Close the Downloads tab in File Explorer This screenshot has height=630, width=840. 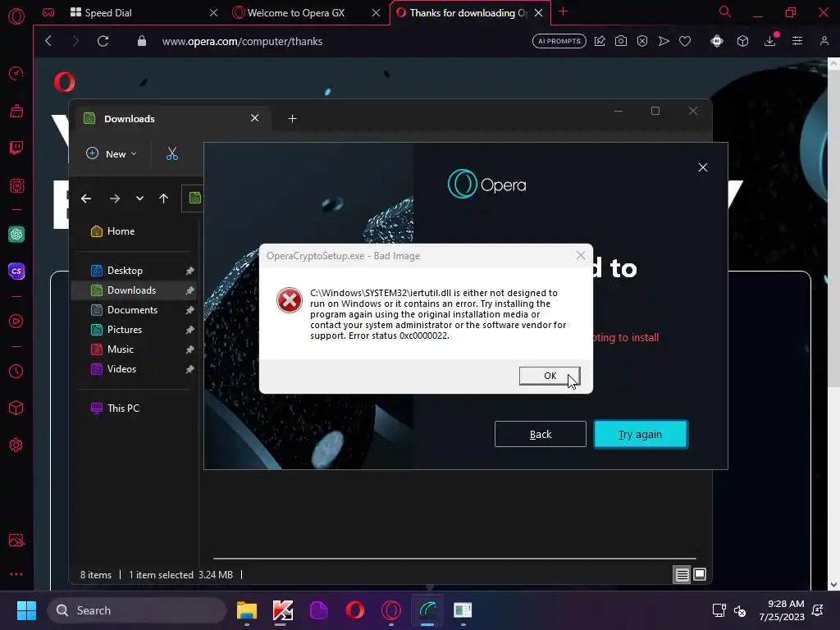point(255,118)
